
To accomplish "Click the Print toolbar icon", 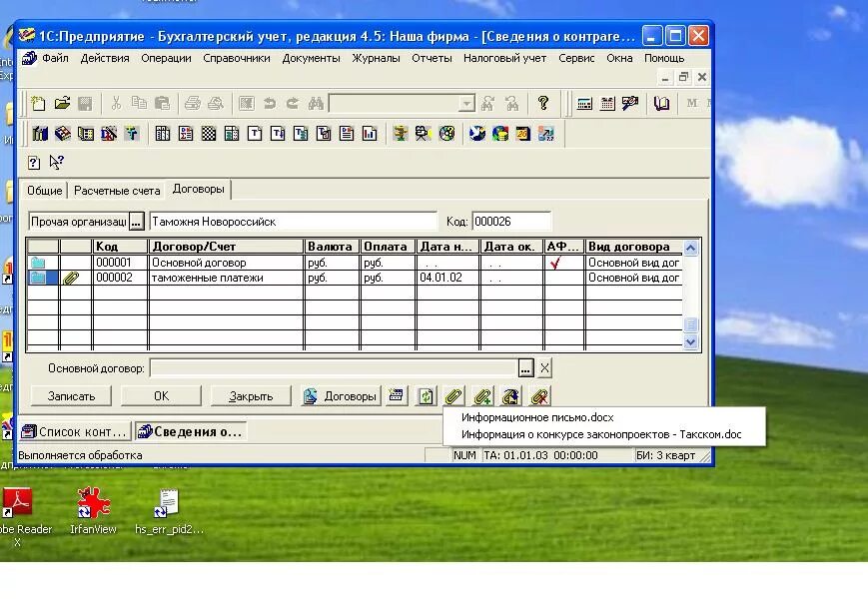I will point(192,104).
